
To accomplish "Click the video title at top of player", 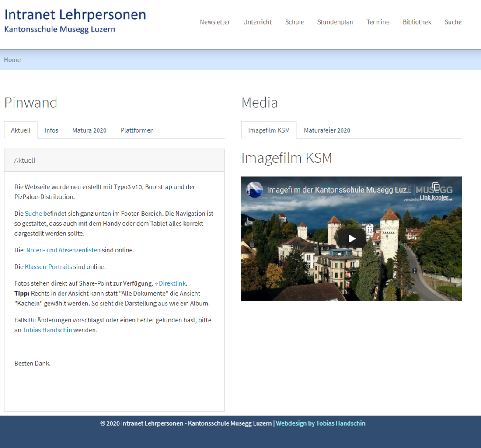I will click(x=339, y=190).
